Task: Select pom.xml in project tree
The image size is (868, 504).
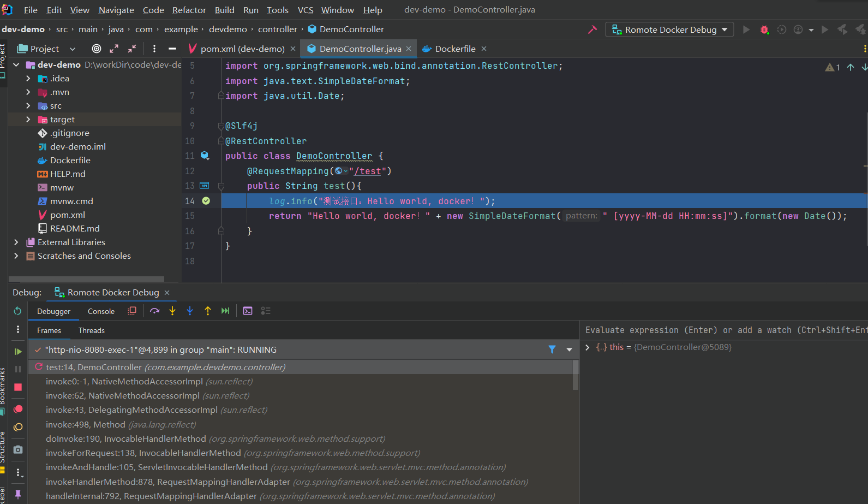Action: tap(68, 215)
